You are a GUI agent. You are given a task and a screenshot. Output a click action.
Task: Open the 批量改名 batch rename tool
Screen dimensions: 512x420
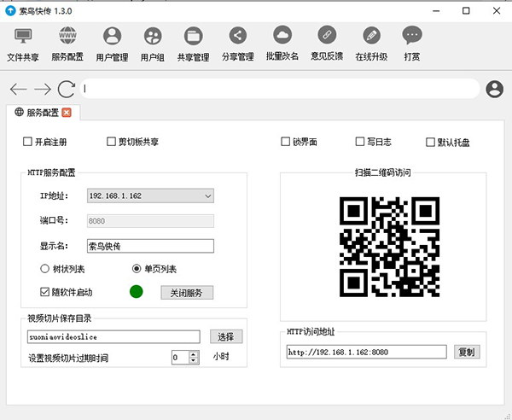[282, 44]
